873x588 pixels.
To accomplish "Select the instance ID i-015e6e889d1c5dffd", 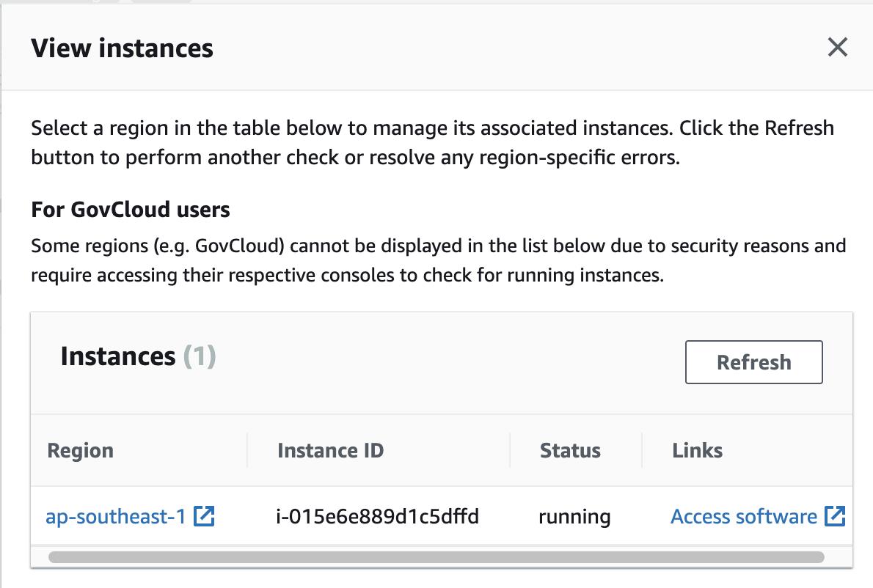I will [377, 516].
